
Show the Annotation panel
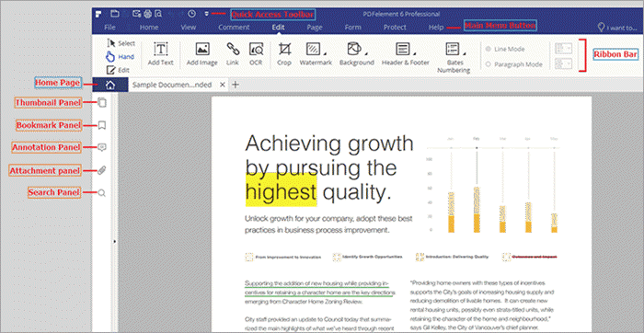tap(102, 147)
